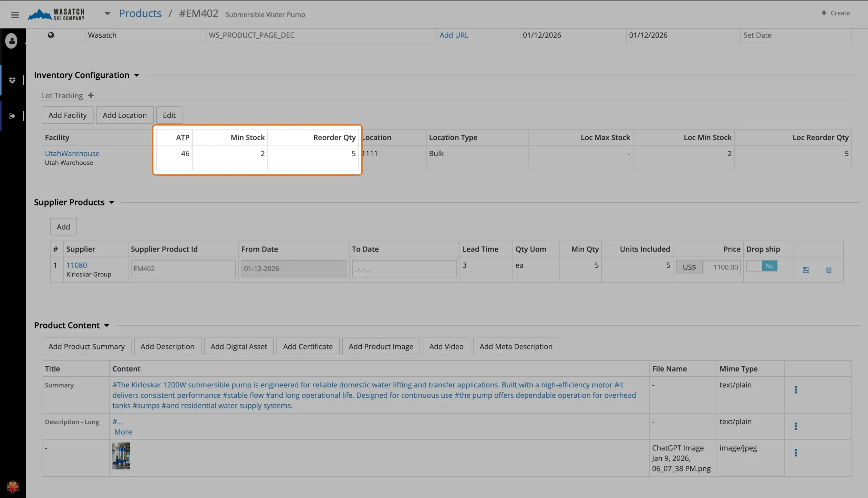868x498 pixels.
Task: Click the US$ currency label
Action: [x=689, y=267]
